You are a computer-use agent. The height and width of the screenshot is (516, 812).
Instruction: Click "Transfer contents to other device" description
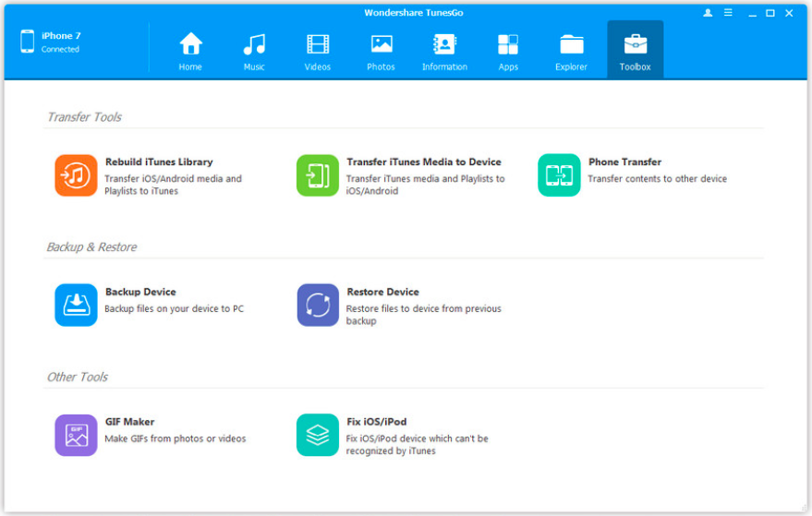tap(657, 178)
